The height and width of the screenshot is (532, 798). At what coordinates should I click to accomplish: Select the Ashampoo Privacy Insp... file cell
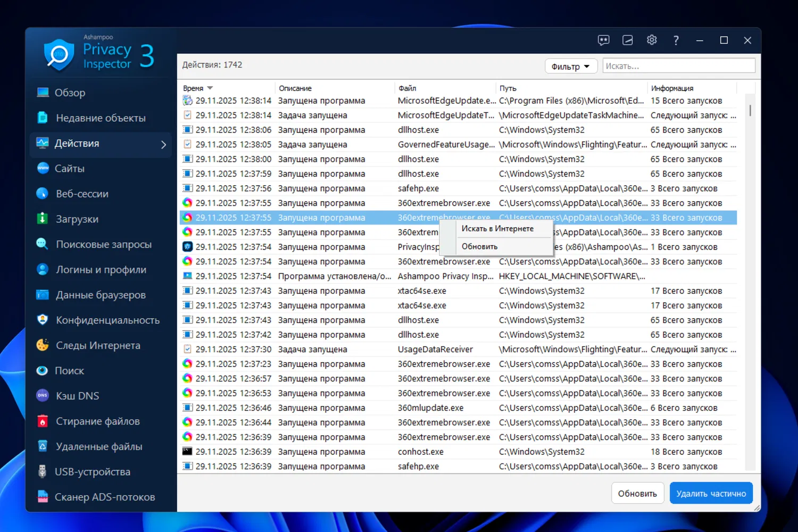click(x=446, y=276)
